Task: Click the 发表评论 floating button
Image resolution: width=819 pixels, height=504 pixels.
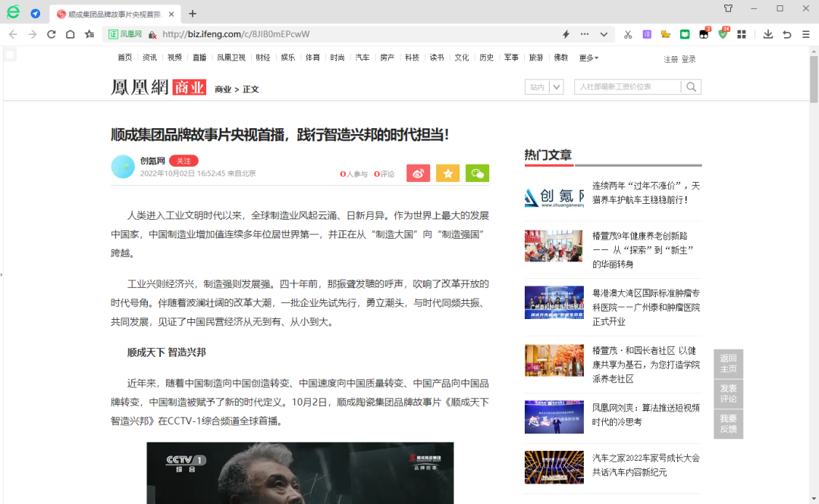Action: (728, 394)
